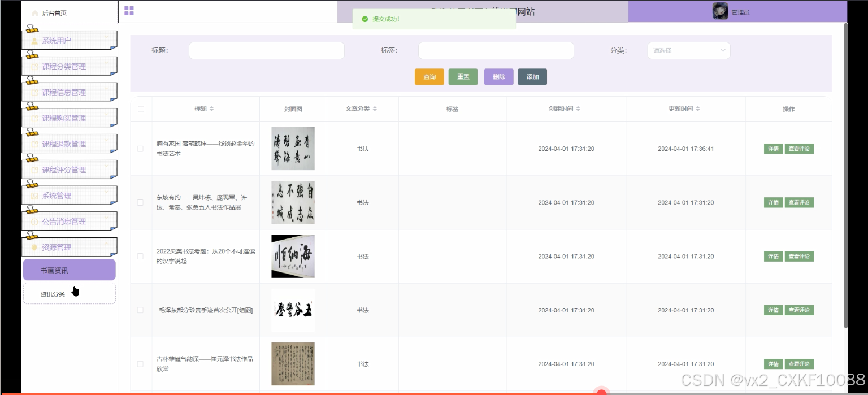Click 查看评论 for 毛泽东部分珍贵手迹 row

click(x=799, y=310)
